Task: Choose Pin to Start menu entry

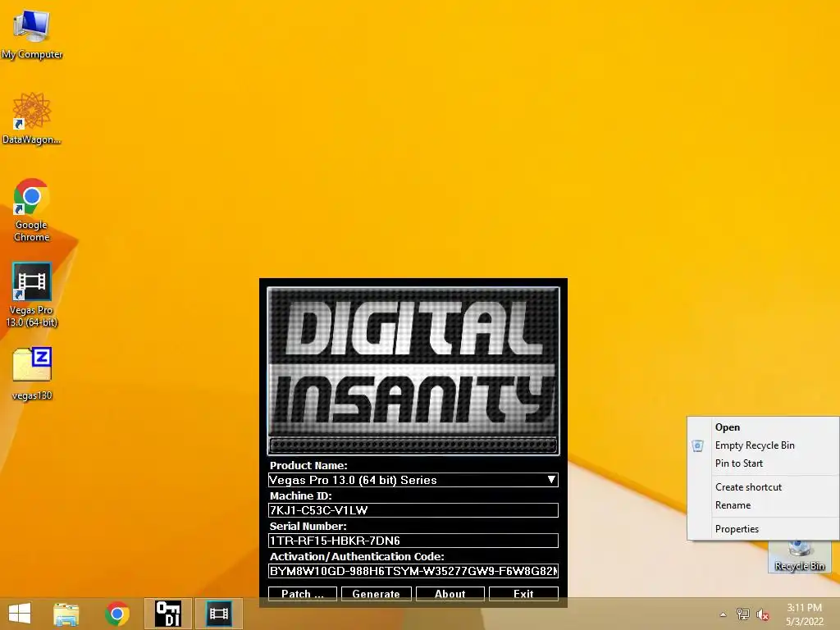Action: tap(764, 463)
